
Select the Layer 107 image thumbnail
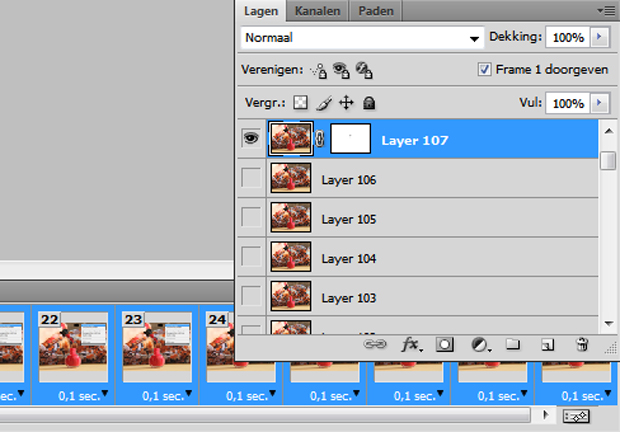click(x=291, y=138)
